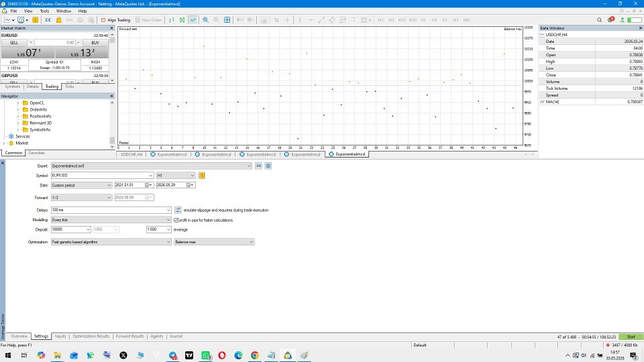Open the Window menu
The image size is (644, 362).
point(63,11)
